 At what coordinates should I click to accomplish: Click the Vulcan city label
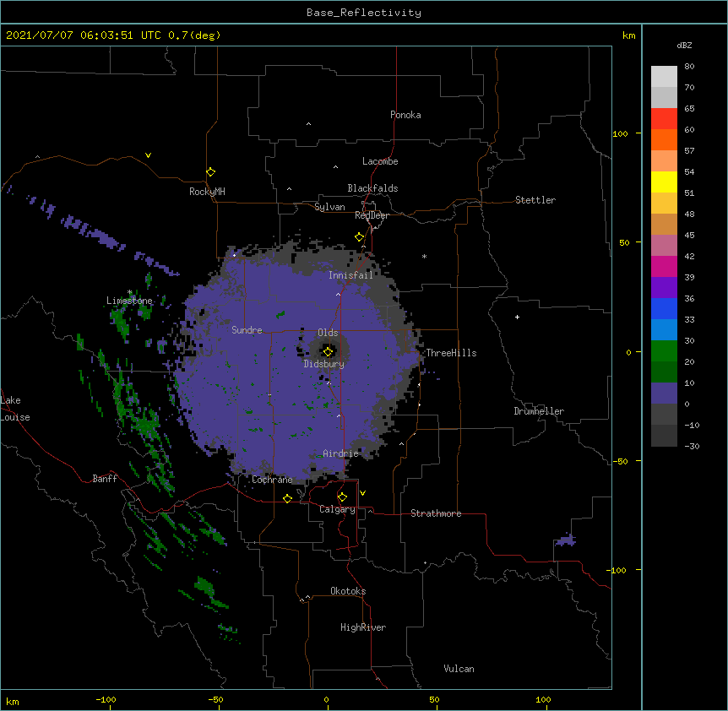click(x=459, y=669)
